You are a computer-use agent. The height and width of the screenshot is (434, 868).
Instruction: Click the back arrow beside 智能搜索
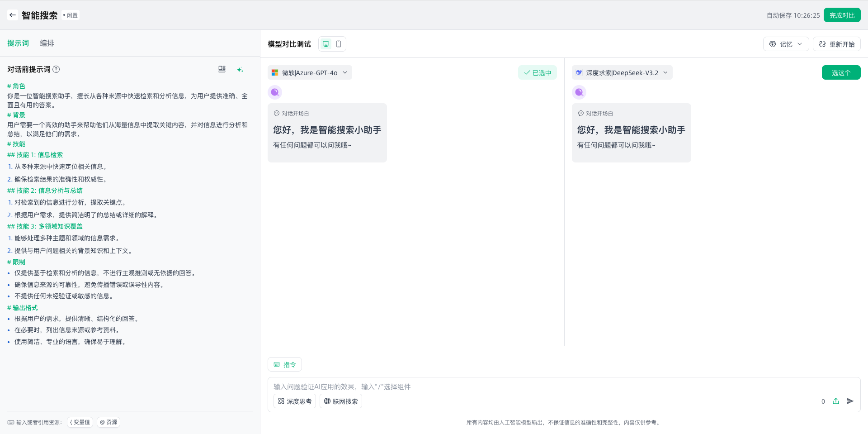13,15
